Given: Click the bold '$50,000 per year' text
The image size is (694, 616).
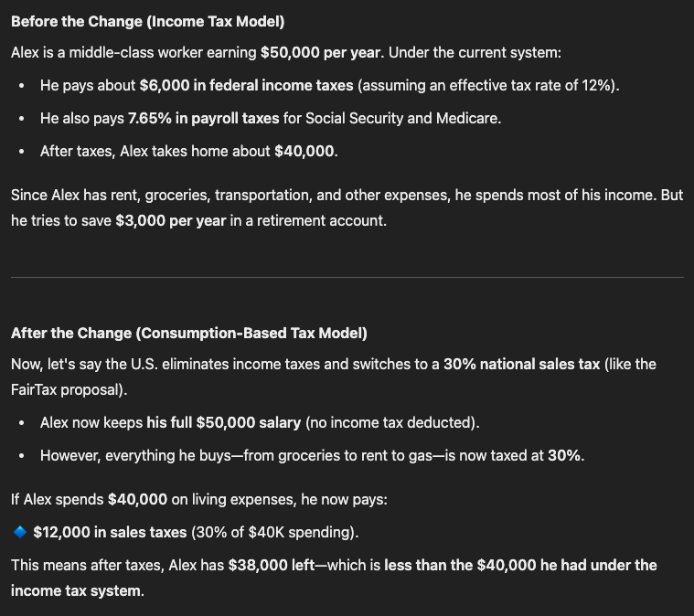Looking at the screenshot, I should [x=320, y=53].
